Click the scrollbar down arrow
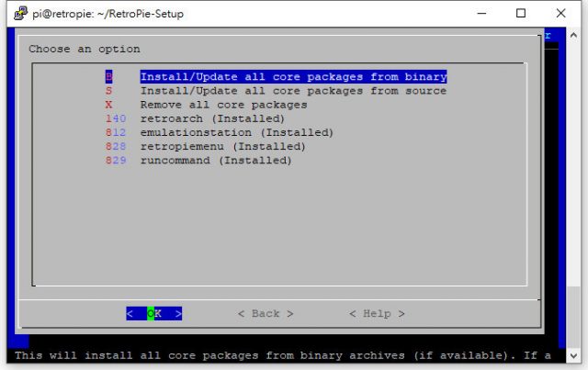The image size is (588, 370). 573,355
